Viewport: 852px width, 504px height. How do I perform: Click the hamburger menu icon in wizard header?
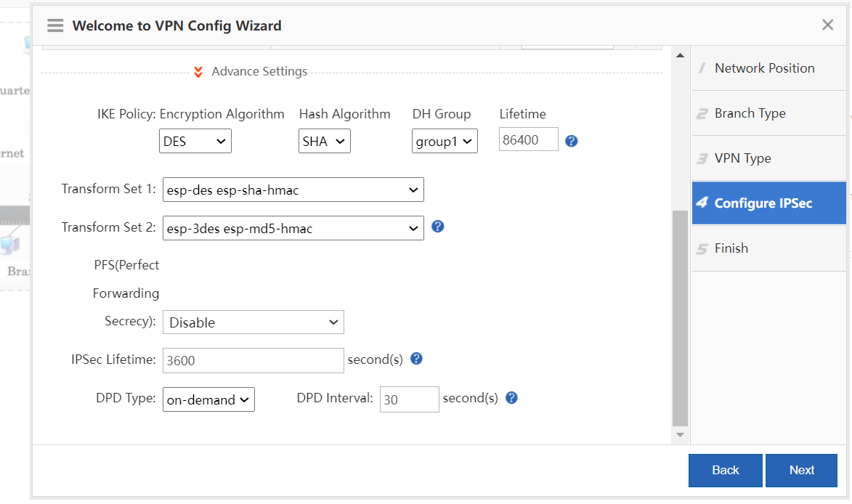(x=55, y=25)
